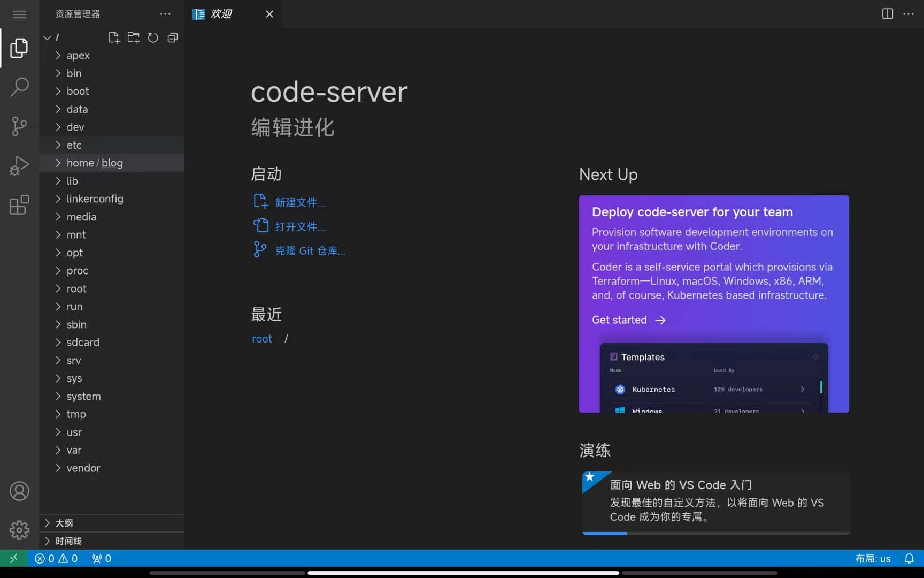Expand the 大纲 outline section
This screenshot has height=578, width=924.
[x=64, y=523]
